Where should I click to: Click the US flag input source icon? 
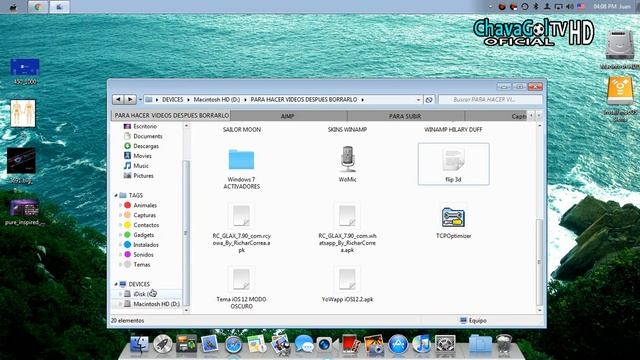pos(581,6)
